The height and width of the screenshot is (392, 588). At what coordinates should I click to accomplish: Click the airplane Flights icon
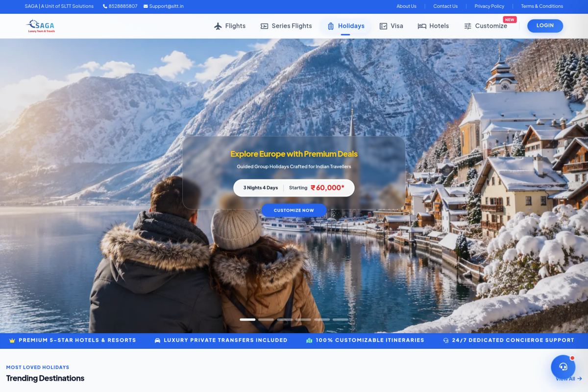click(218, 26)
